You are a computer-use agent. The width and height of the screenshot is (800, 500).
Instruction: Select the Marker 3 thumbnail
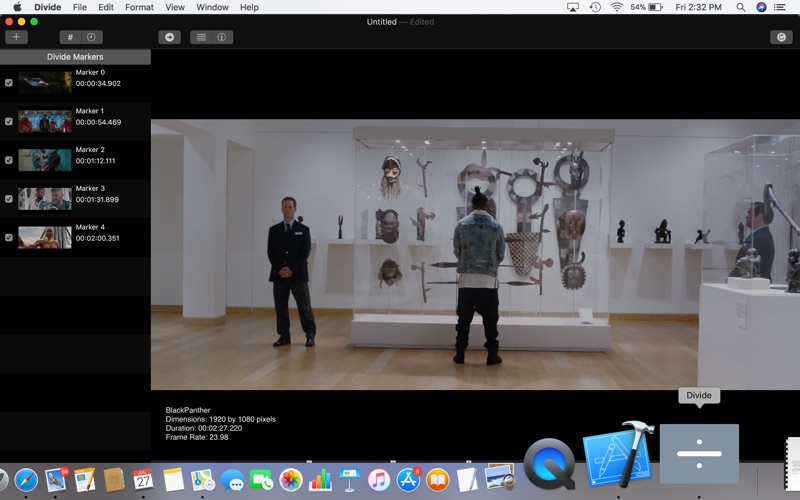[x=45, y=199]
